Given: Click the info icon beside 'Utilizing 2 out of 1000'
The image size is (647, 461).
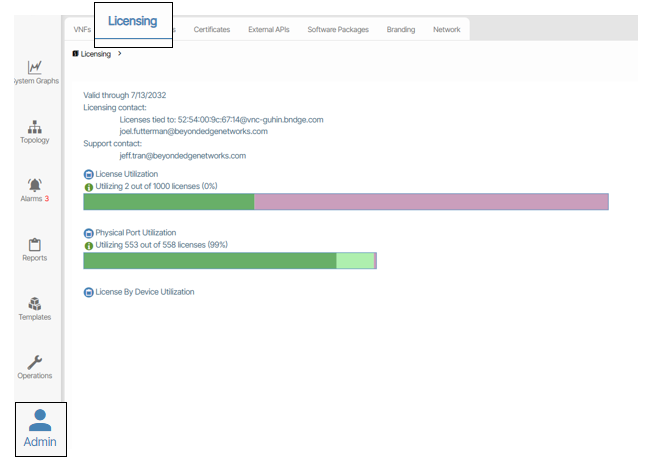Looking at the screenshot, I should tap(88, 187).
